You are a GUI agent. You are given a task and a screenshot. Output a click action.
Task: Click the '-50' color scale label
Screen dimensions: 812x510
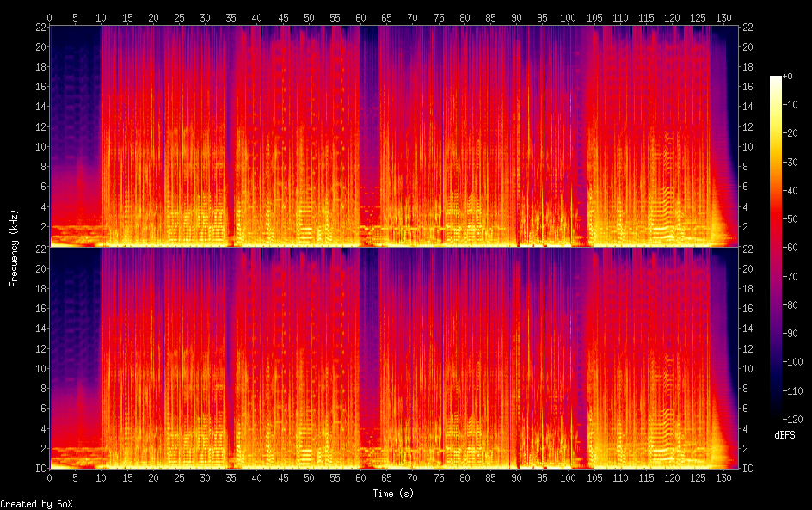(790, 219)
